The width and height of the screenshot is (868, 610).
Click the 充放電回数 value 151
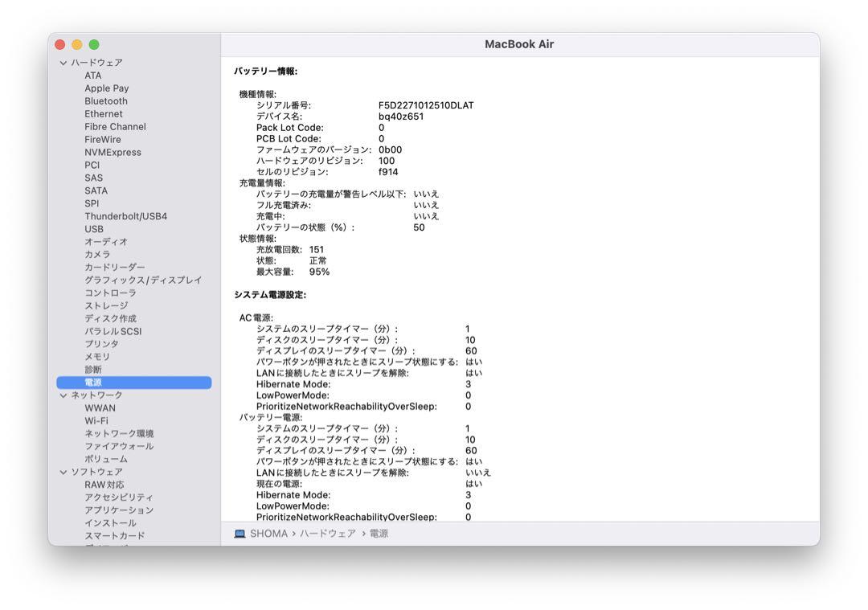click(317, 250)
